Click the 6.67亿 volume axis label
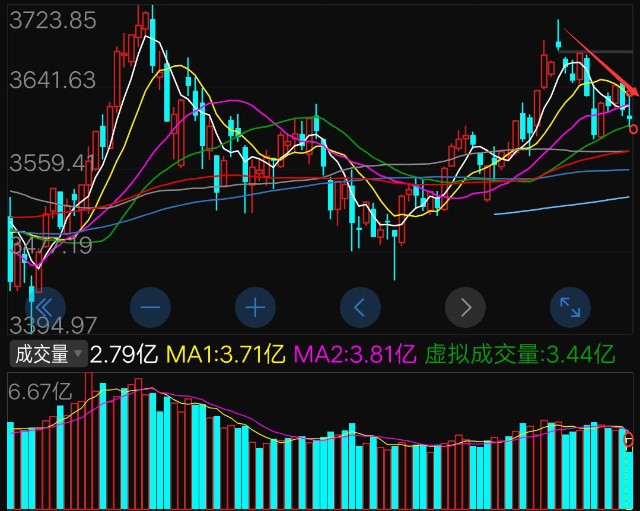The image size is (640, 511). click(40, 392)
